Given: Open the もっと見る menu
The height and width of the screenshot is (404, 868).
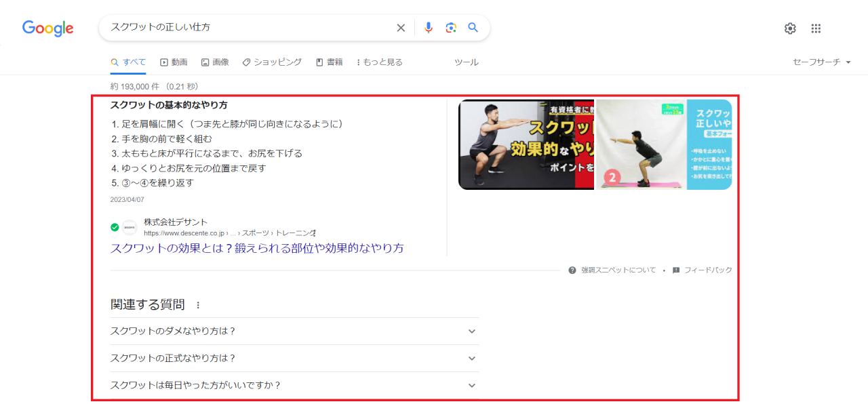Looking at the screenshot, I should [x=379, y=62].
